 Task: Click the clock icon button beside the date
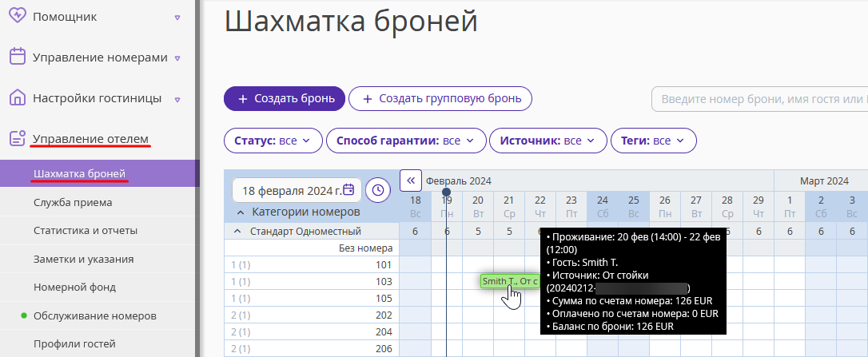point(378,190)
